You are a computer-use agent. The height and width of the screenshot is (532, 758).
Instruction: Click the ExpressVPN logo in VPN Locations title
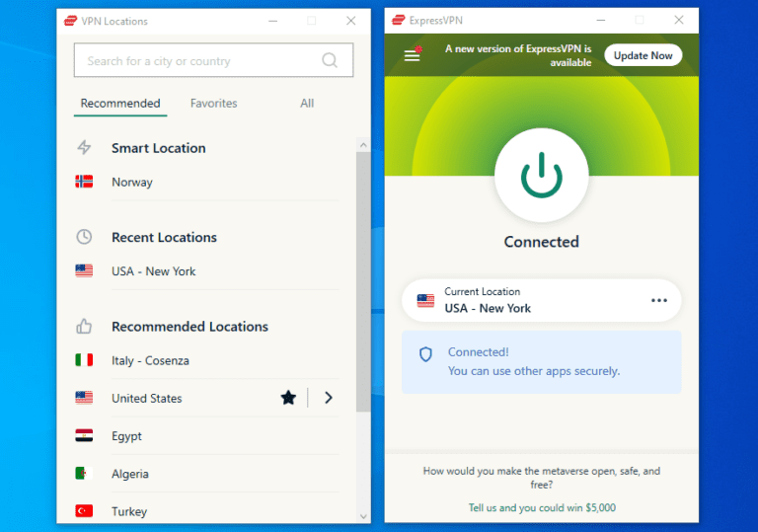(71, 21)
